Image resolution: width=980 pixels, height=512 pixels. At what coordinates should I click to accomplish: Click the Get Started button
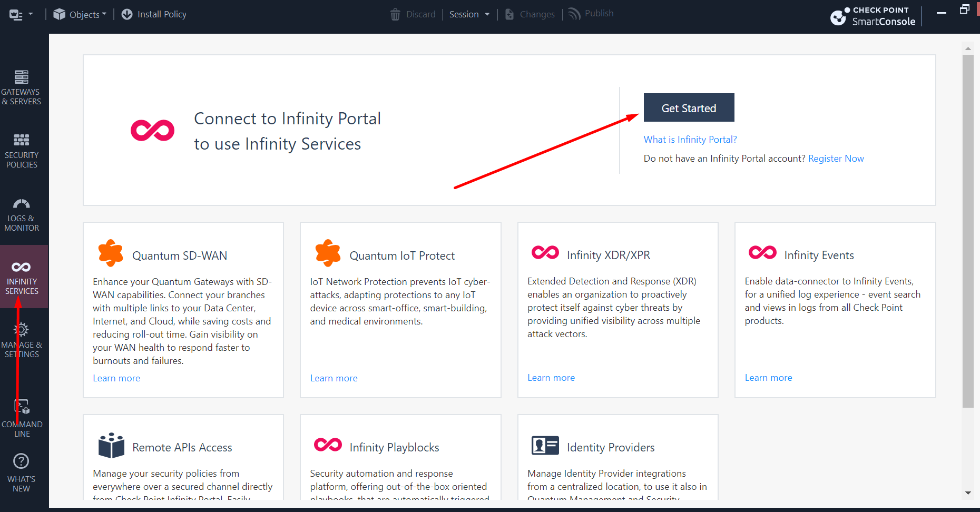(x=689, y=107)
